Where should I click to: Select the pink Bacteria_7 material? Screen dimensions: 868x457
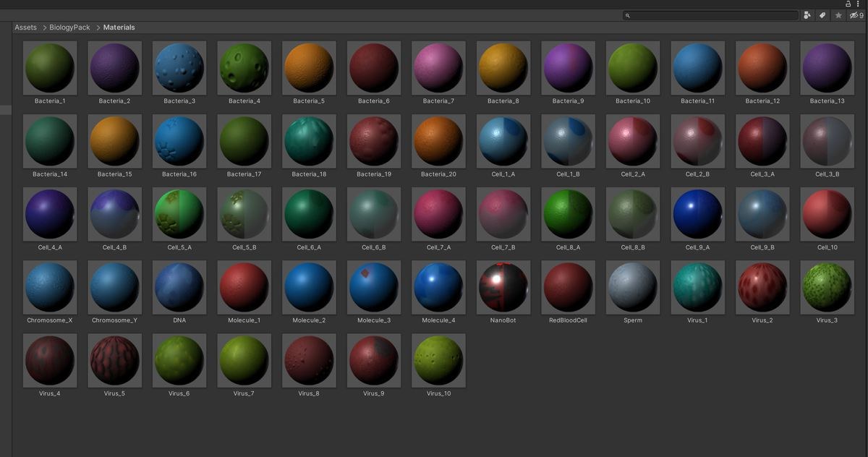tap(438, 67)
